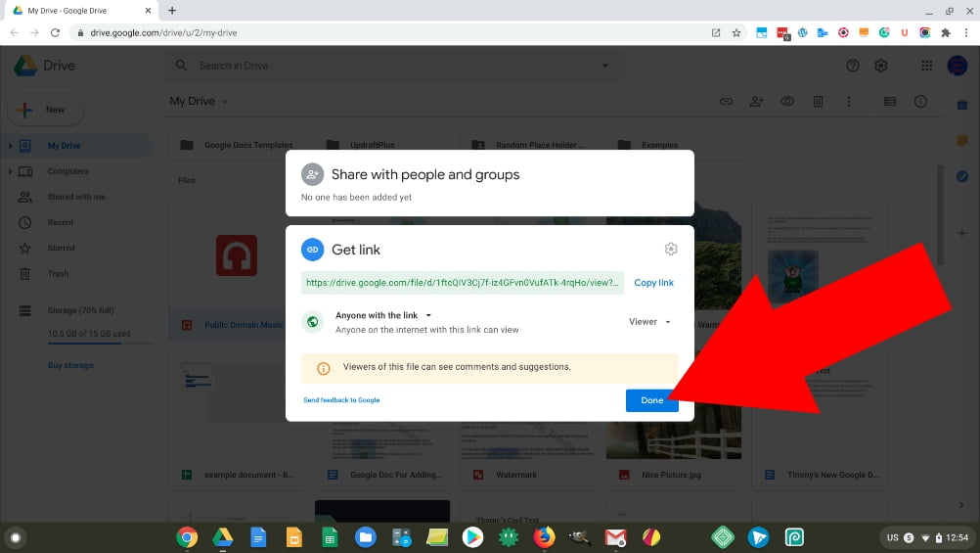Screen dimensions: 980x553
Task: Open Computers in sidebar
Action: coord(67,171)
